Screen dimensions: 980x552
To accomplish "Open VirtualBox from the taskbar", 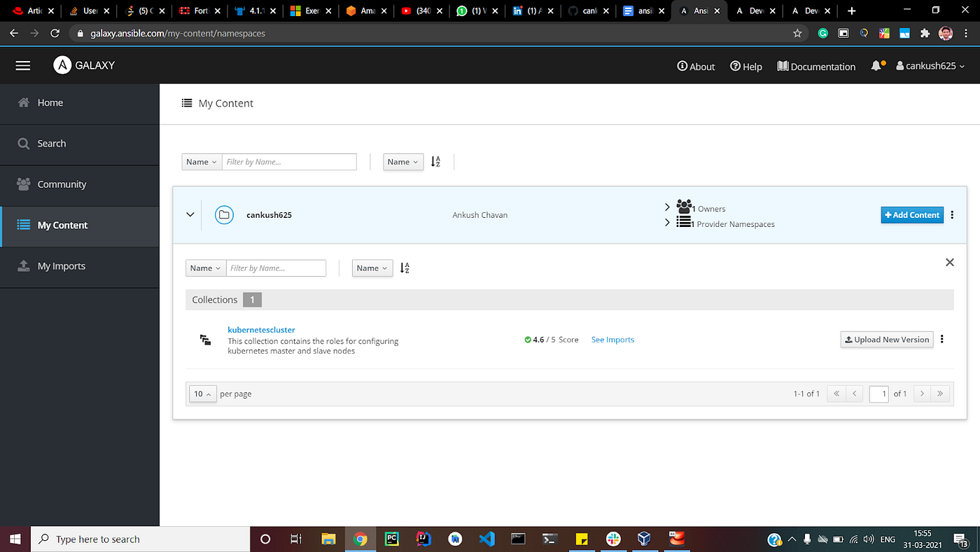I will (x=644, y=539).
